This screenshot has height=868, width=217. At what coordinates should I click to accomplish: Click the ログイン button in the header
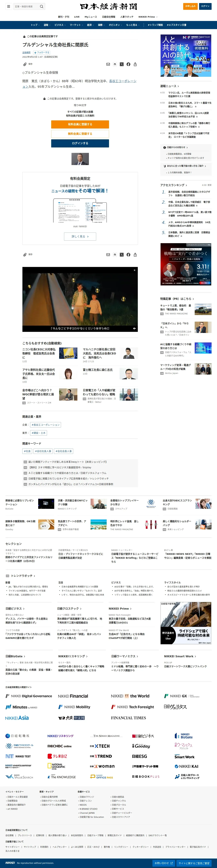(x=205, y=6)
